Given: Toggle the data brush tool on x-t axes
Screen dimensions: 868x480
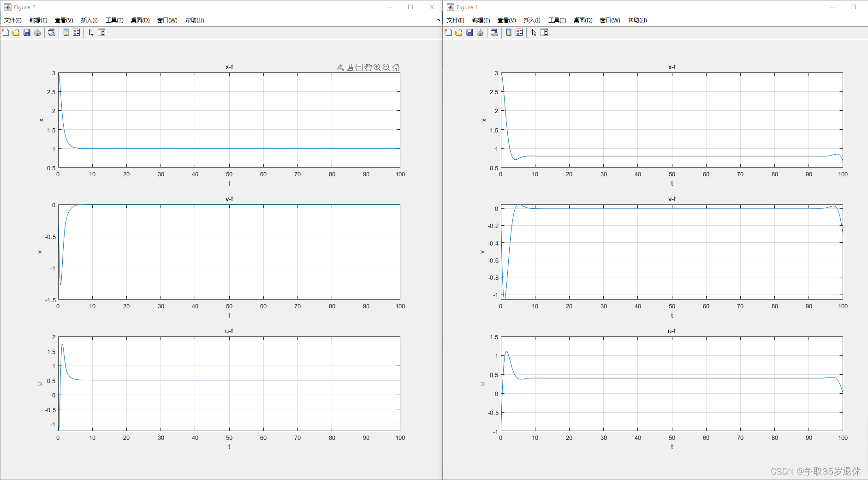Looking at the screenshot, I should pyautogui.click(x=350, y=67).
